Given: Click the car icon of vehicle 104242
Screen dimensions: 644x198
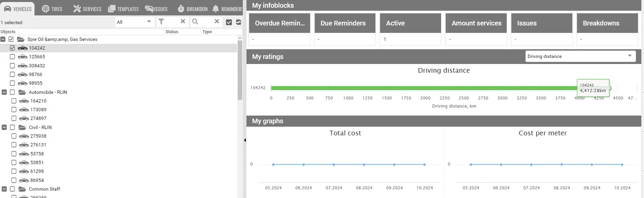Looking at the screenshot, I should [23, 48].
